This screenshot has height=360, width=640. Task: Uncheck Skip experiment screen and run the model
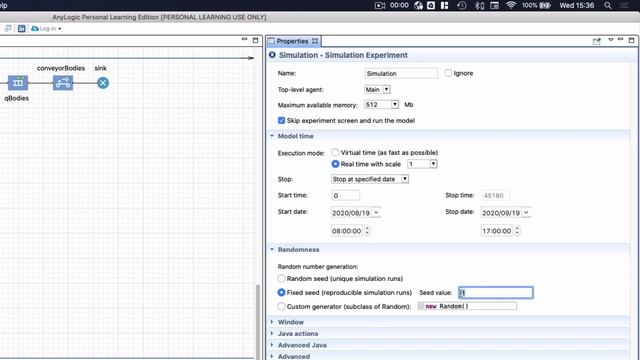pyautogui.click(x=281, y=120)
